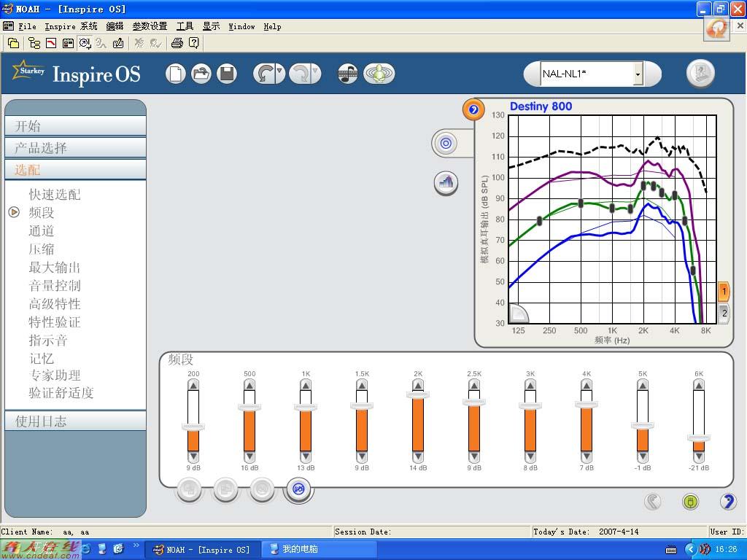Screen dimensions: 747x560
Task: Click the New session page icon
Action: coord(175,74)
